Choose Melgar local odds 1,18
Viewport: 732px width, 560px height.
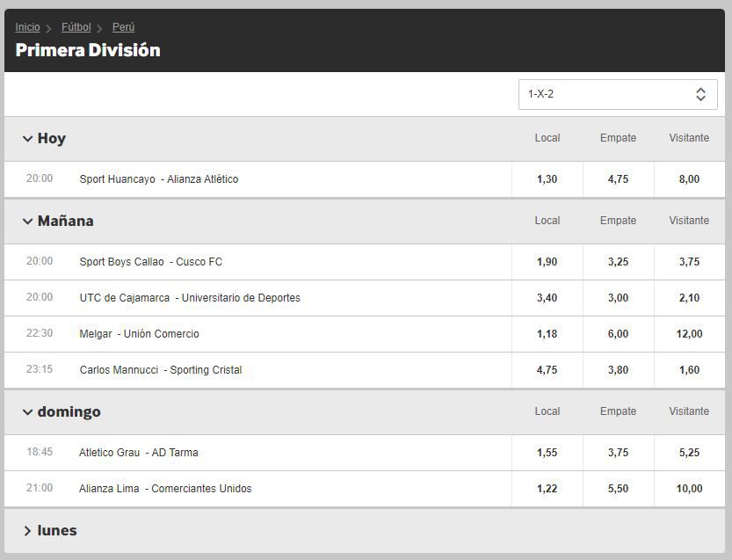click(x=547, y=334)
